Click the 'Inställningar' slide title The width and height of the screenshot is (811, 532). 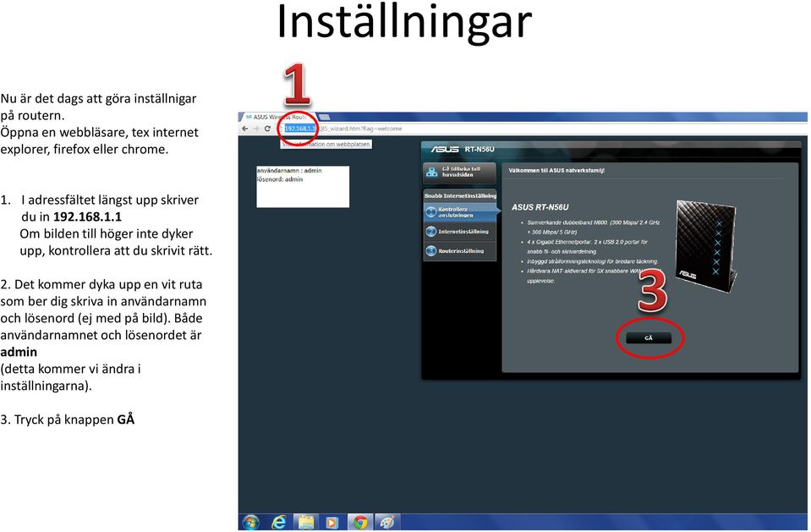pos(404,21)
